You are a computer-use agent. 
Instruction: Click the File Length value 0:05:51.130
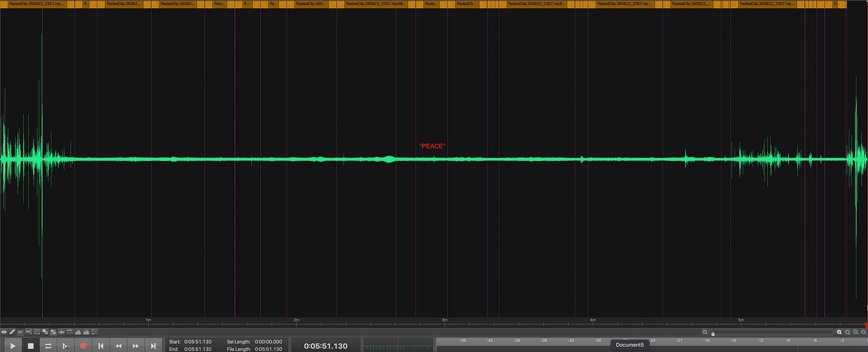[268, 349]
